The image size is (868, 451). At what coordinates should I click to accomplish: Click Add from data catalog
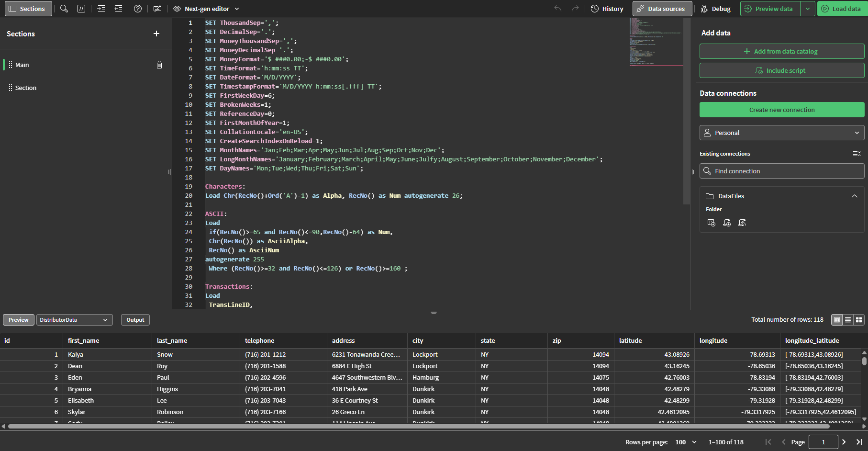[782, 51]
